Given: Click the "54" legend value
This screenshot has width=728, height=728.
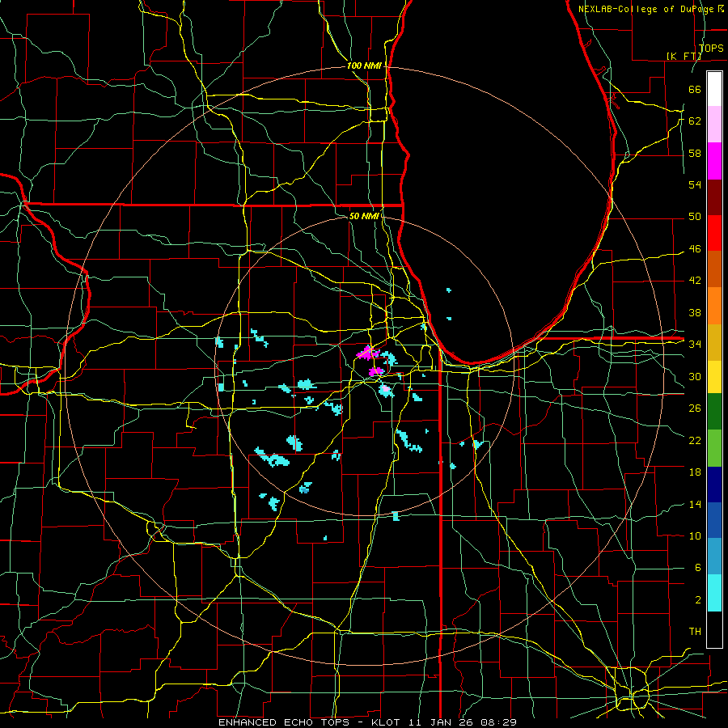Looking at the screenshot, I should click(695, 184).
